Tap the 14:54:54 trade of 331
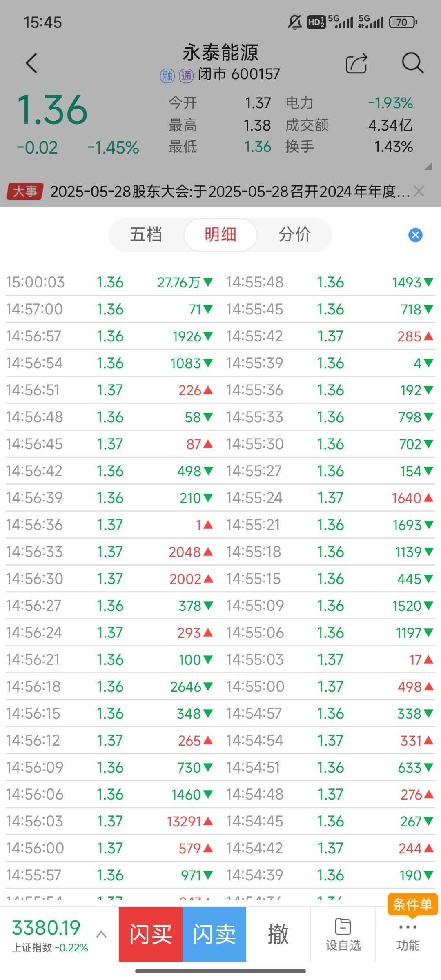The height and width of the screenshot is (980, 441). (x=330, y=740)
